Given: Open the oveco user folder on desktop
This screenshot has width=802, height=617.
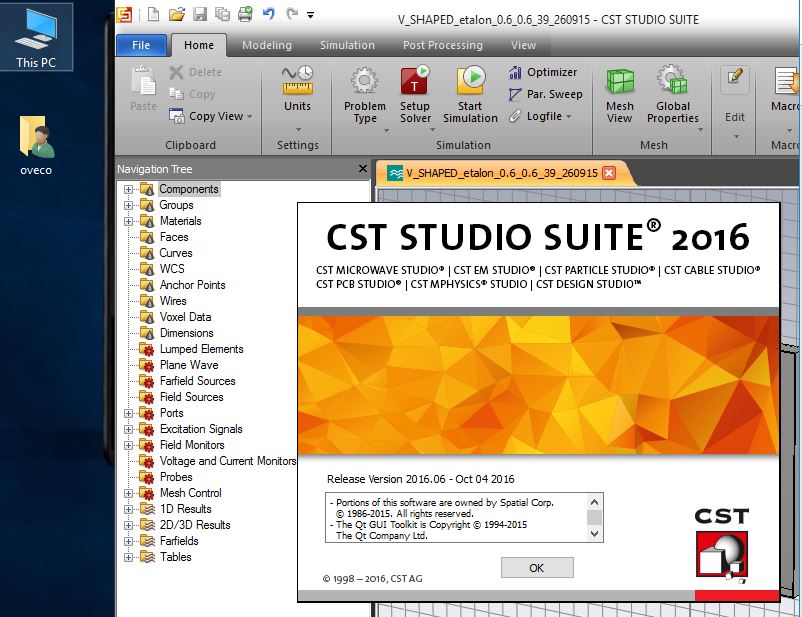Looking at the screenshot, I should (36, 146).
